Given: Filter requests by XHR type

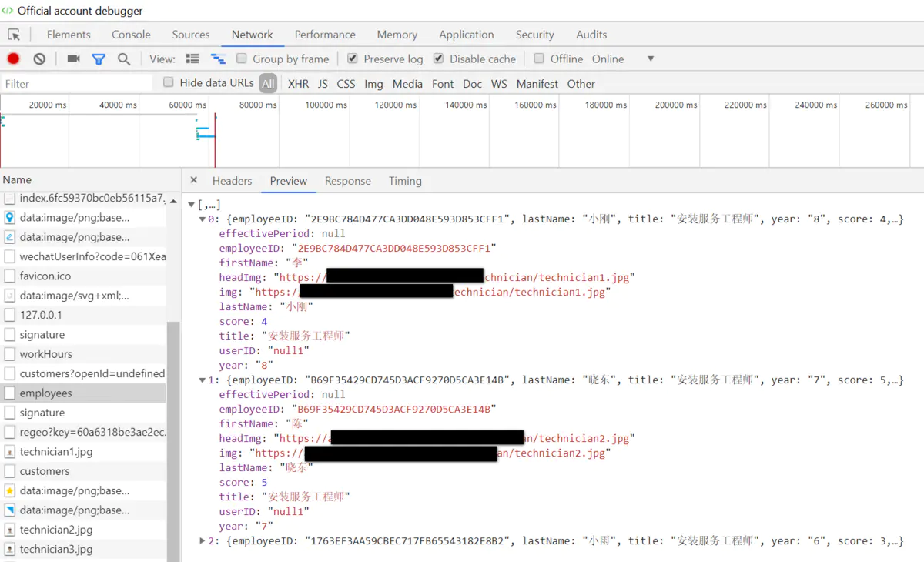Looking at the screenshot, I should (x=298, y=83).
